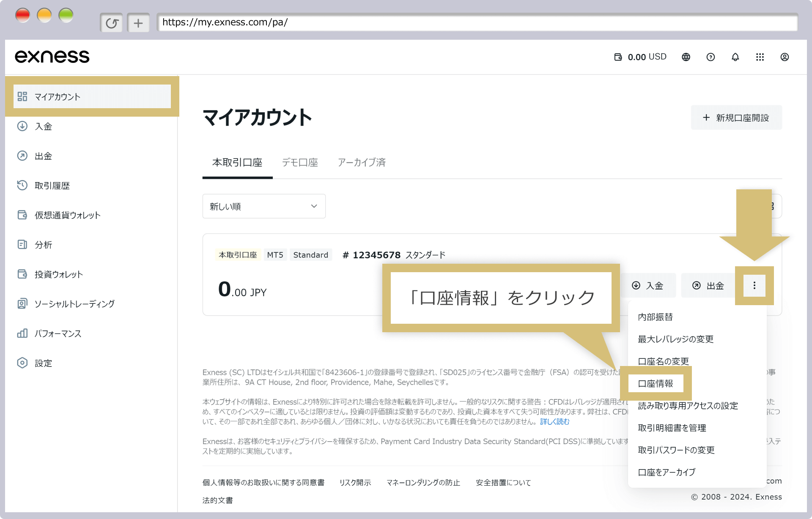Choose 内部振替 from the menu
The height and width of the screenshot is (519, 812).
coord(656,317)
